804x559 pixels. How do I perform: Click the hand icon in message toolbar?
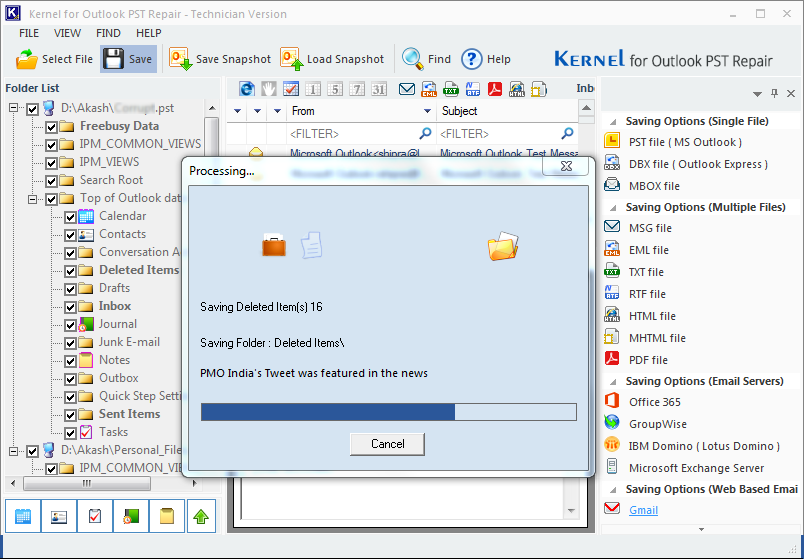pos(269,89)
